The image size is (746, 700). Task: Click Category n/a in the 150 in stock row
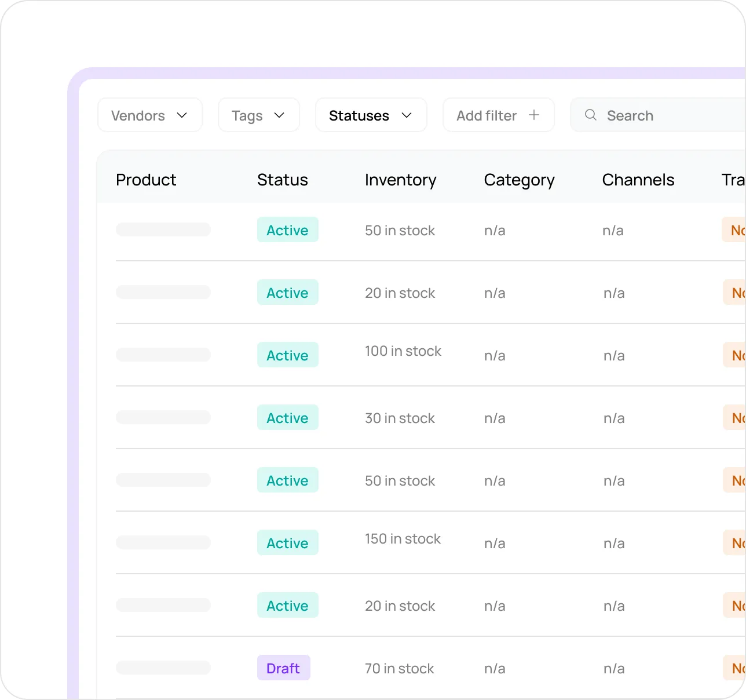point(495,544)
